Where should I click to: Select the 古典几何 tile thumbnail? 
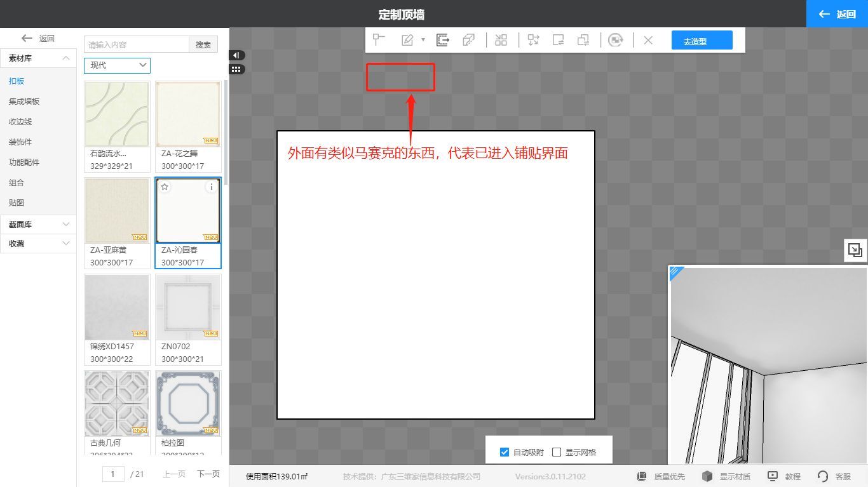(117, 404)
